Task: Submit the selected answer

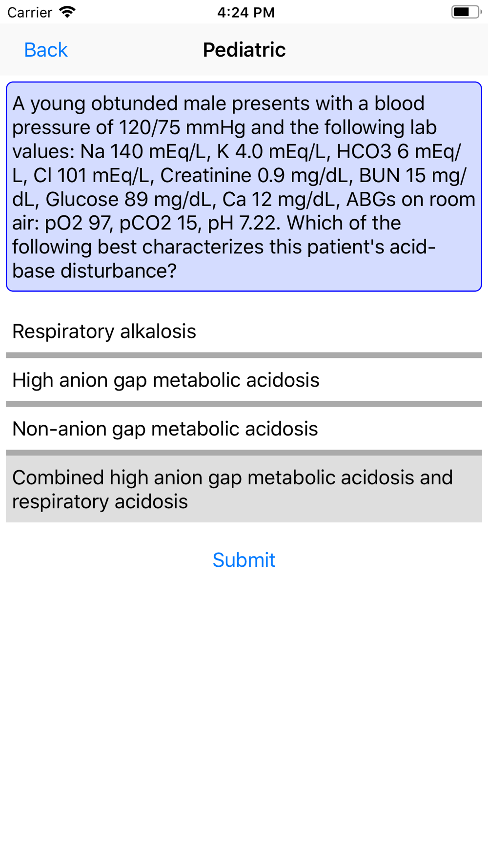Action: click(244, 560)
